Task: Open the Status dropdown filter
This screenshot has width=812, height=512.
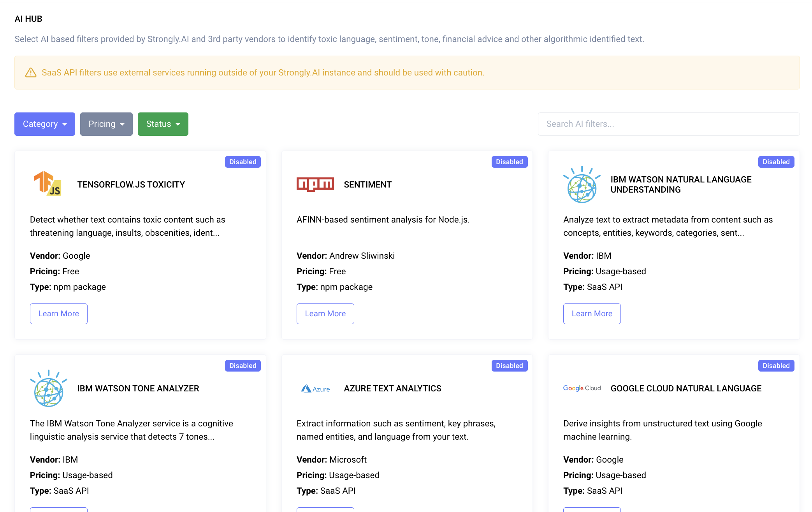Action: (163, 124)
